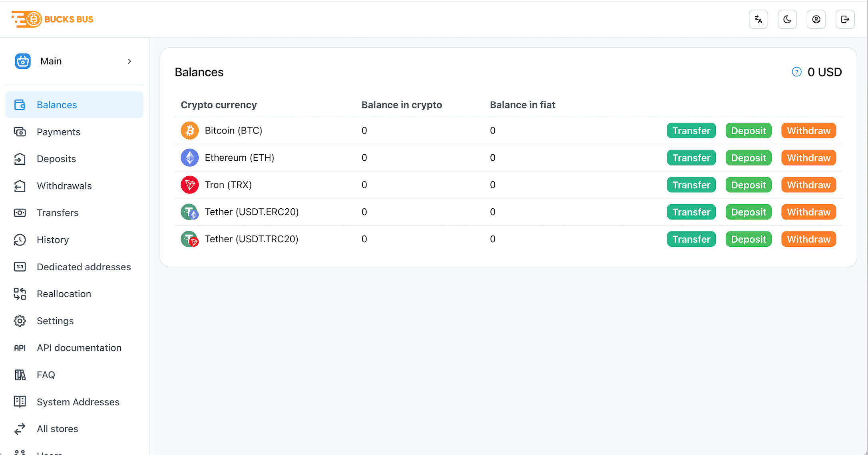
Task: Click Withdraw for Tether (USDT.TRC20)
Action: point(808,239)
